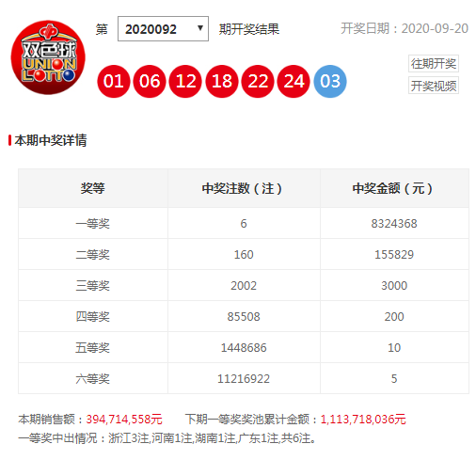Select prize pool amount 1,113,718,036元
The image size is (476, 460).
click(363, 420)
